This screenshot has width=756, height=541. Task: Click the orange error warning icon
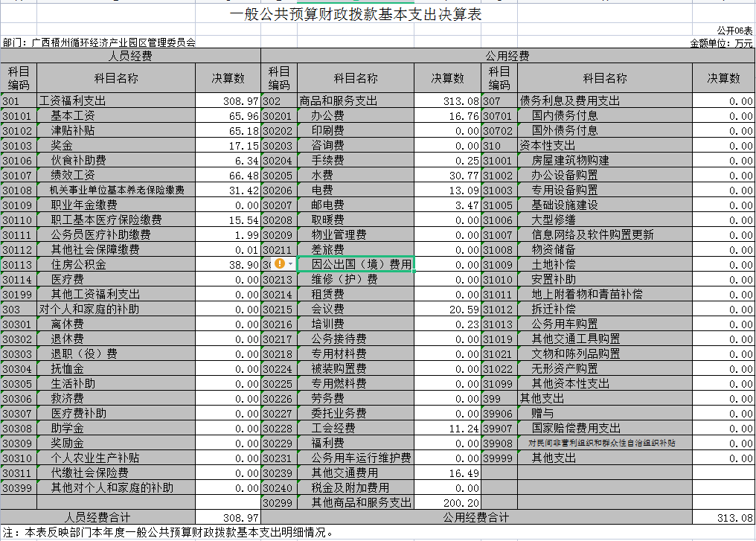point(280,263)
